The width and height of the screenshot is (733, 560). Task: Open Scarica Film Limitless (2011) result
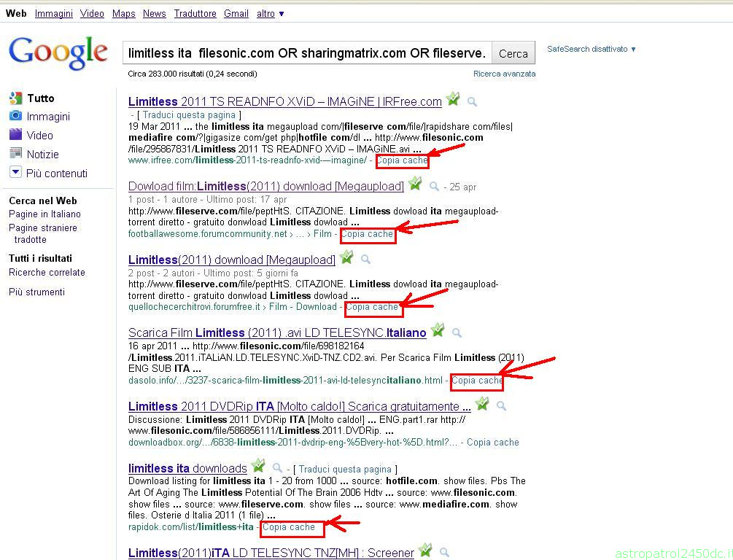click(x=277, y=332)
